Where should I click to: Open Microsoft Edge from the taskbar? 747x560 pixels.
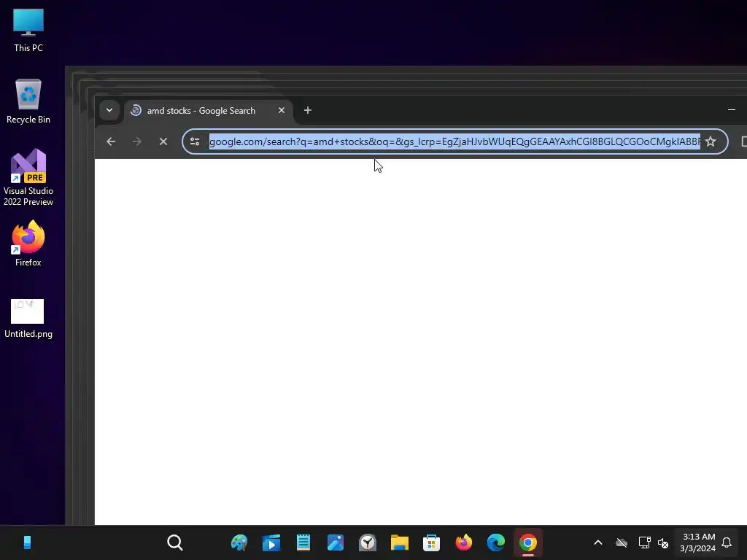pos(495,542)
